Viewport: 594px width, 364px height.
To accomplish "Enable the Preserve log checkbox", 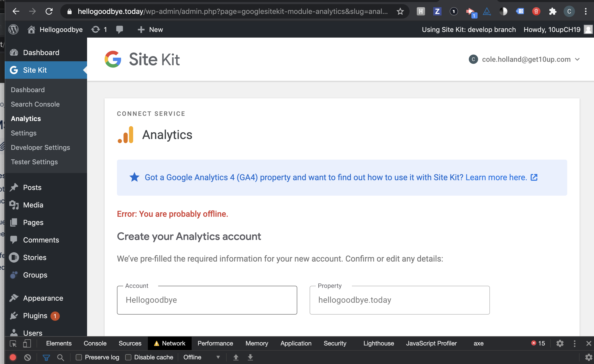I will [x=79, y=357].
